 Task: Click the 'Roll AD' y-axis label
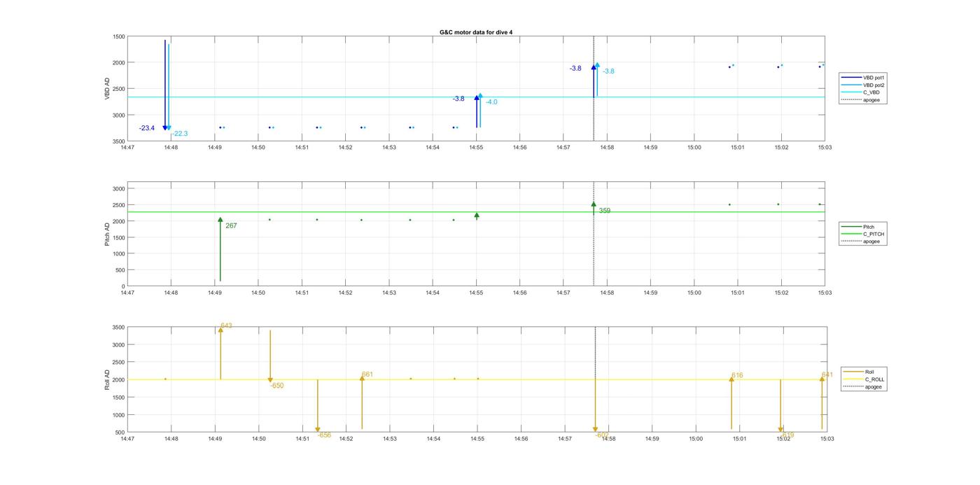pyautogui.click(x=107, y=379)
